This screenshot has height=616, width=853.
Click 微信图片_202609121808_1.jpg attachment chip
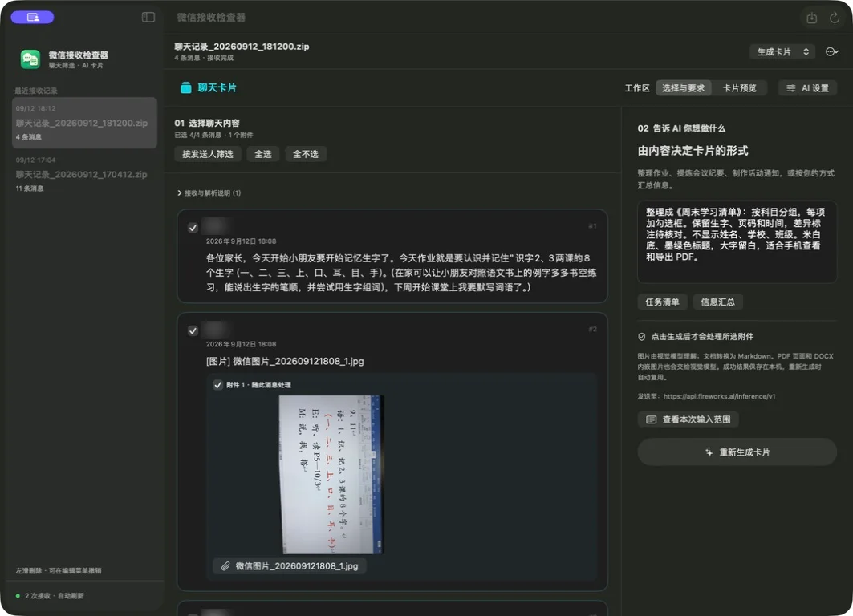point(290,566)
